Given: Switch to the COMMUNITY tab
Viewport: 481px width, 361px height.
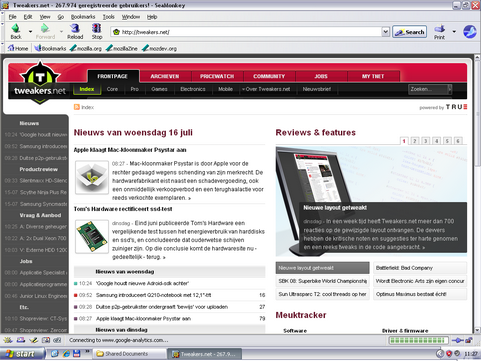Looking at the screenshot, I should 269,76.
